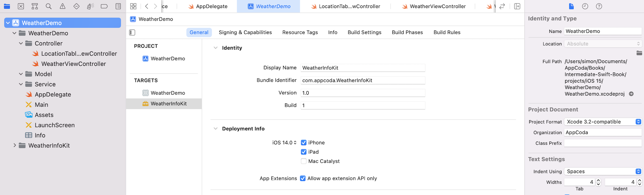This screenshot has width=644, height=195.
Task: Expand the WeatherInfoKit folder in navigator
Action: click(x=14, y=145)
